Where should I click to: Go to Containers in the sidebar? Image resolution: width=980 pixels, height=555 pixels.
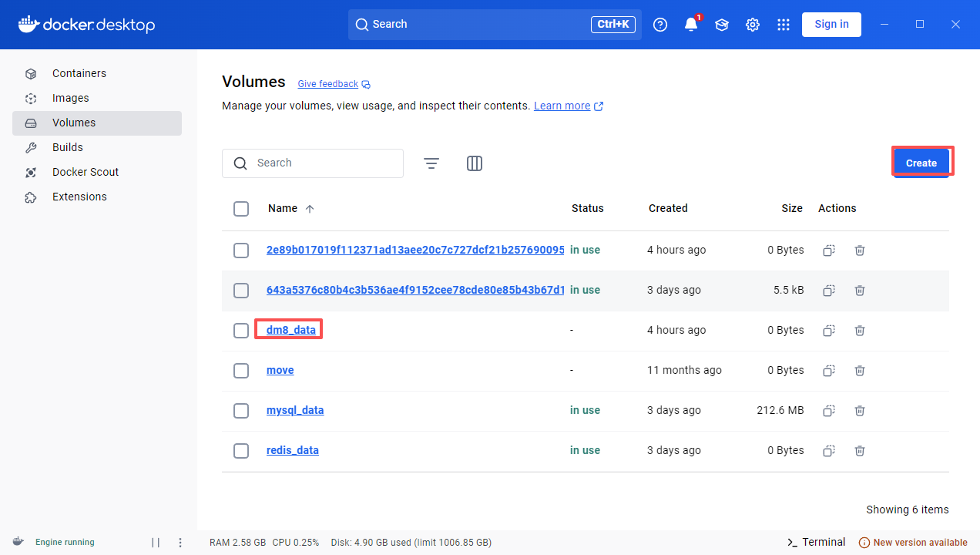pyautogui.click(x=97, y=74)
